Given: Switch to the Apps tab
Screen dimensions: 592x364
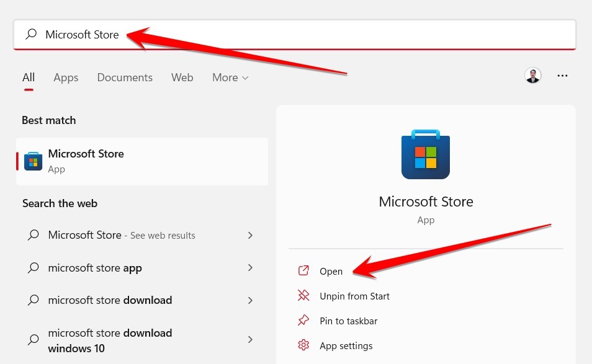Looking at the screenshot, I should (66, 78).
